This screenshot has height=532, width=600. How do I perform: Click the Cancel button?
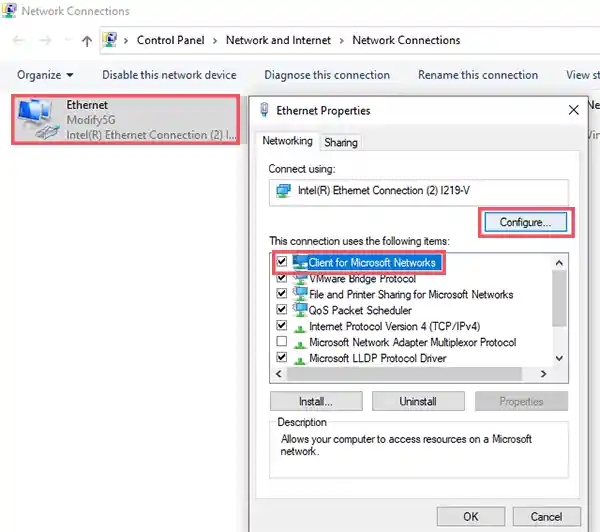[x=546, y=517]
